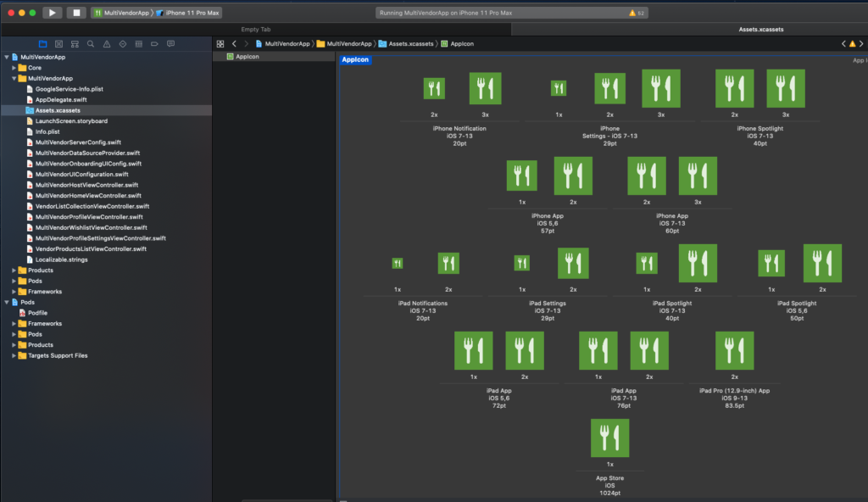The image size is (868, 502).
Task: Select iPhone Notification 3x icon image
Action: click(x=485, y=88)
